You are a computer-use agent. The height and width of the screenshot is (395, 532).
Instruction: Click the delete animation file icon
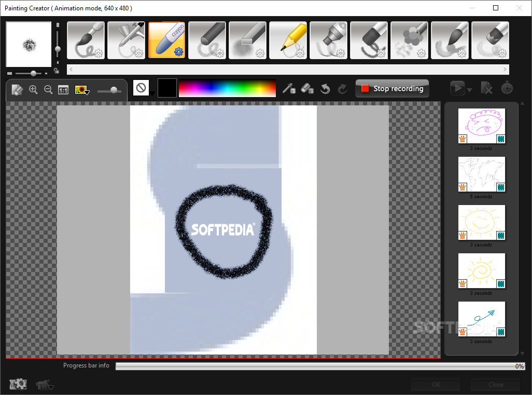(486, 88)
